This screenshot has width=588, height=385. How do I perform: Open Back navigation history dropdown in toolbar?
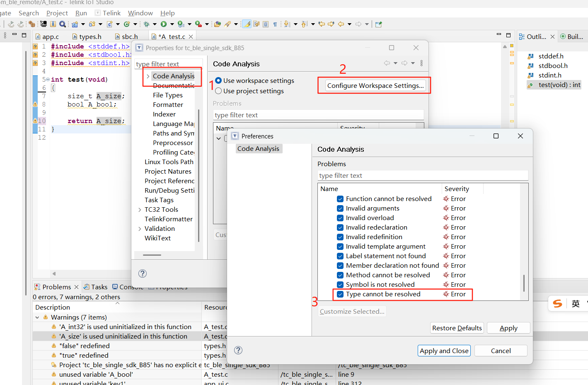coord(349,24)
